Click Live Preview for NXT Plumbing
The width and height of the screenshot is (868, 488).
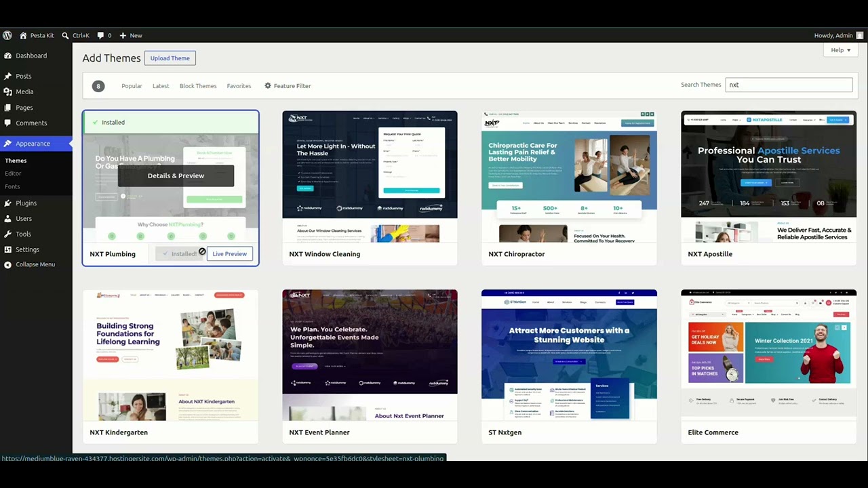pyautogui.click(x=229, y=253)
